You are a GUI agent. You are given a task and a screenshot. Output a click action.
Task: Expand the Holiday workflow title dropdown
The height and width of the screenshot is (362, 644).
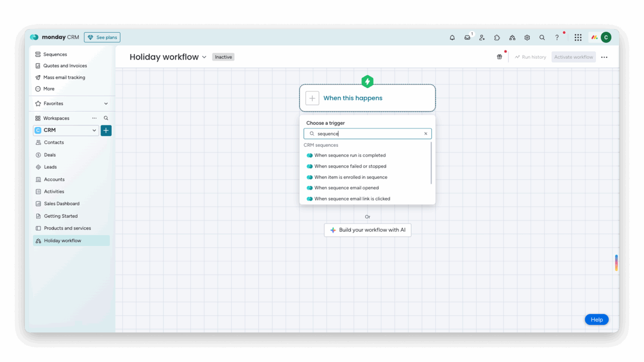[x=205, y=57]
